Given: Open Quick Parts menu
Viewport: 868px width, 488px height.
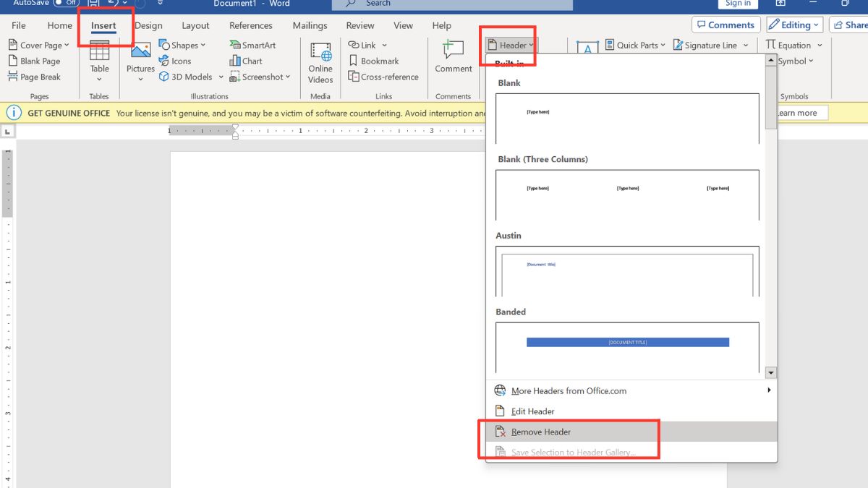Looking at the screenshot, I should pyautogui.click(x=634, y=45).
